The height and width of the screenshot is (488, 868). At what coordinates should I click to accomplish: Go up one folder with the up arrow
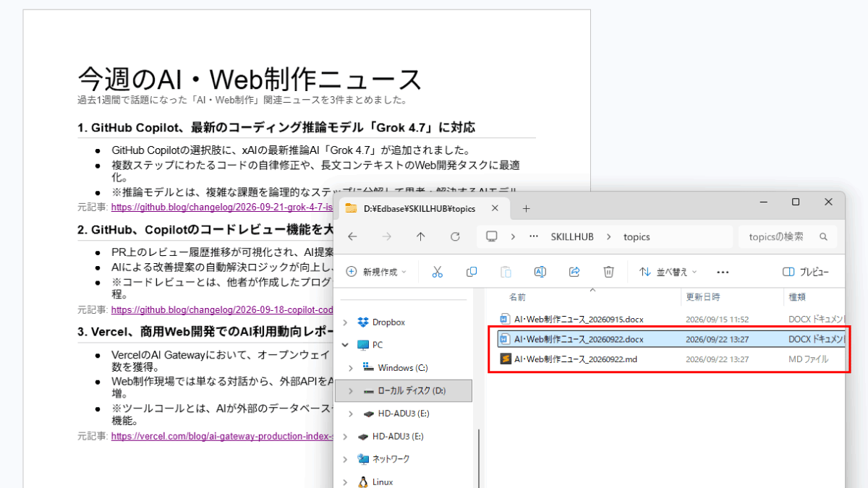(x=421, y=236)
